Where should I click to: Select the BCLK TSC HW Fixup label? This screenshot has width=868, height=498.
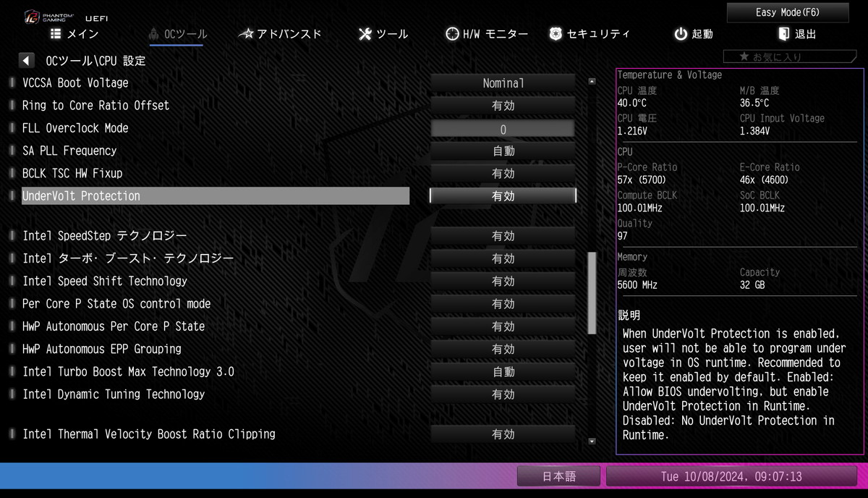72,174
